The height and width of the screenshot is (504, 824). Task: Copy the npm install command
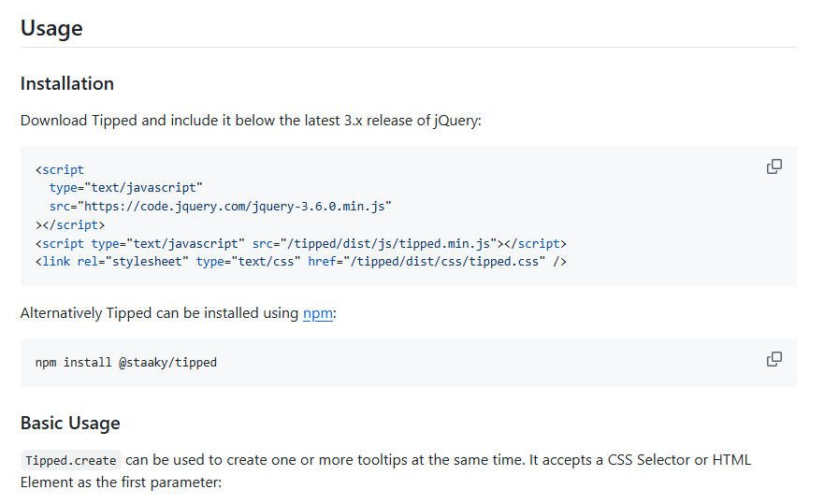(x=773, y=359)
